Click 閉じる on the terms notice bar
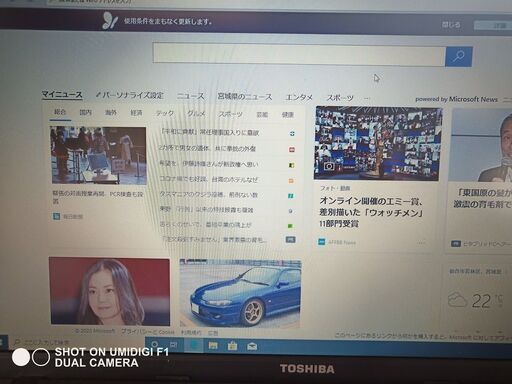The height and width of the screenshot is (384, 512). [451, 25]
